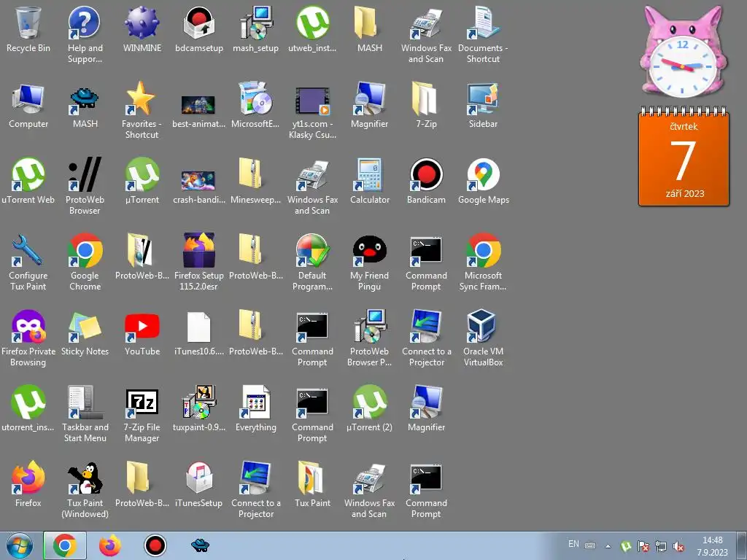The height and width of the screenshot is (560, 747).
Task: Open the MASH UFO taskbar button
Action: [x=200, y=545]
